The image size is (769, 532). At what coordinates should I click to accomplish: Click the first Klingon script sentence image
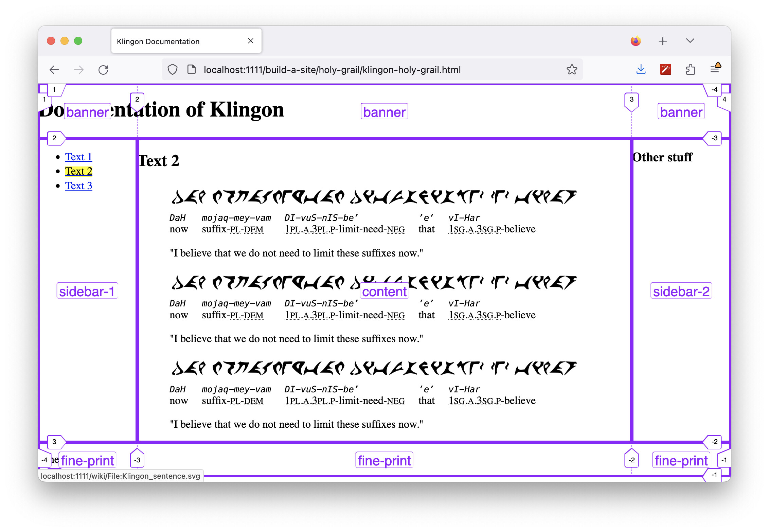coord(374,197)
